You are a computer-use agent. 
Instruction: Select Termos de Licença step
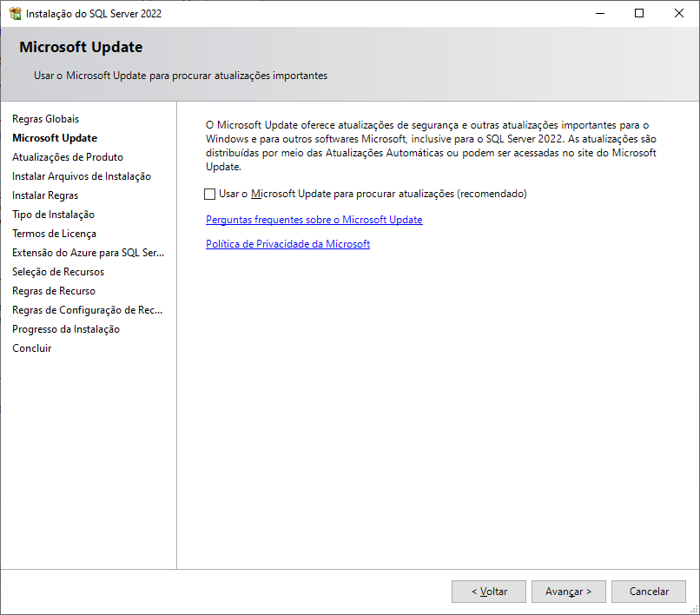click(x=54, y=234)
